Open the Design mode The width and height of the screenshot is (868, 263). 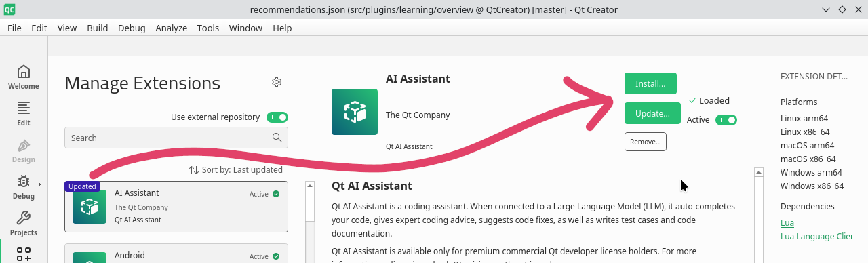(23, 150)
